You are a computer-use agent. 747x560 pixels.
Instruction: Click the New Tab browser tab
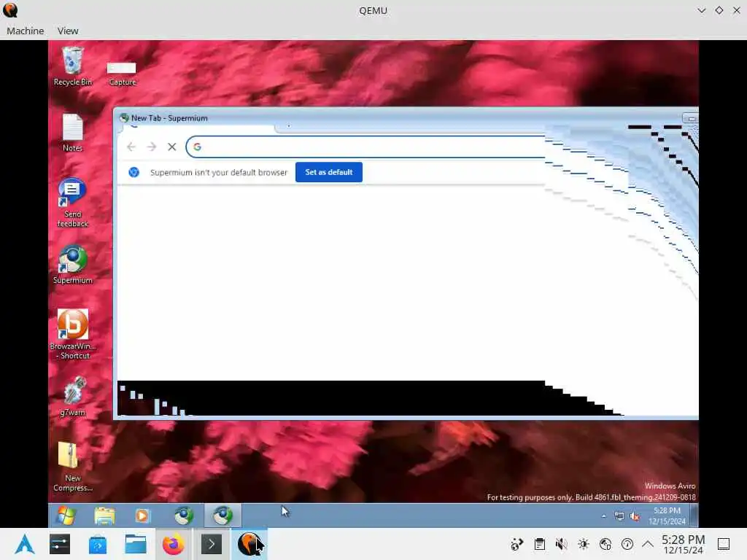pos(198,128)
